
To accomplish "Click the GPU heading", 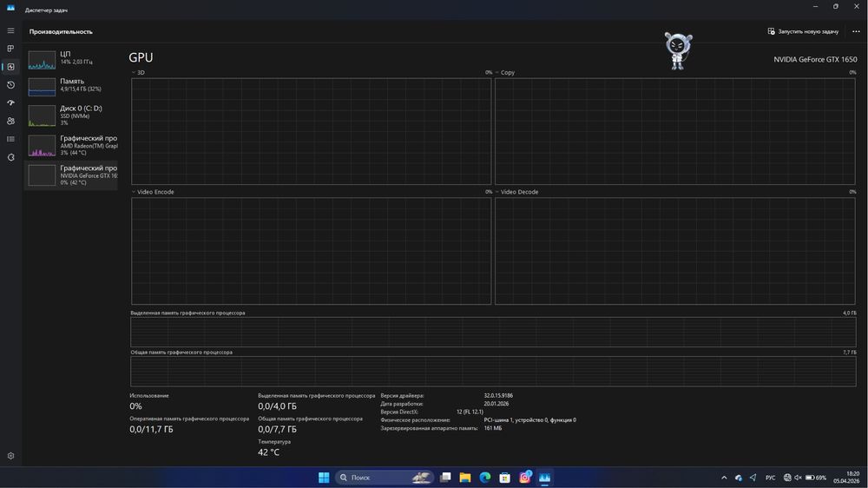I will (141, 57).
